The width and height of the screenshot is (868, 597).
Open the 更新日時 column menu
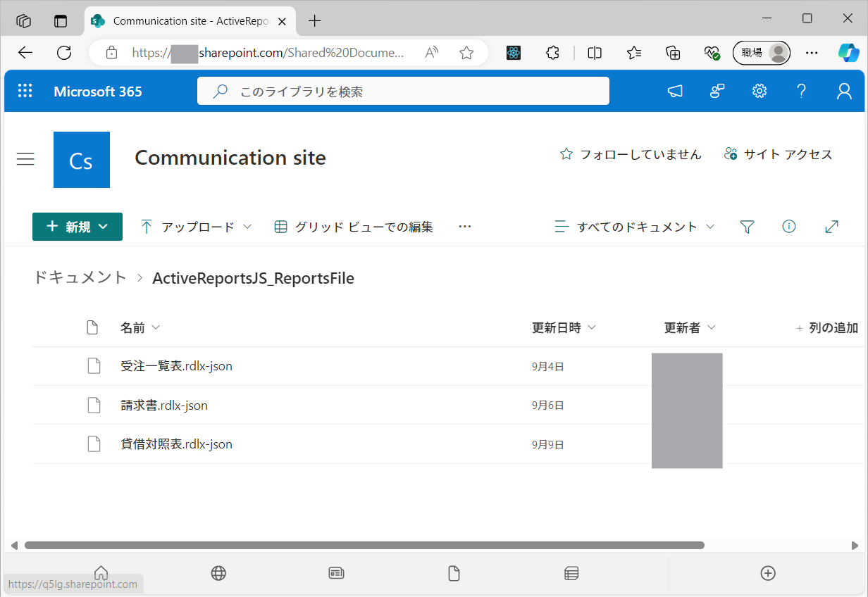click(x=564, y=327)
